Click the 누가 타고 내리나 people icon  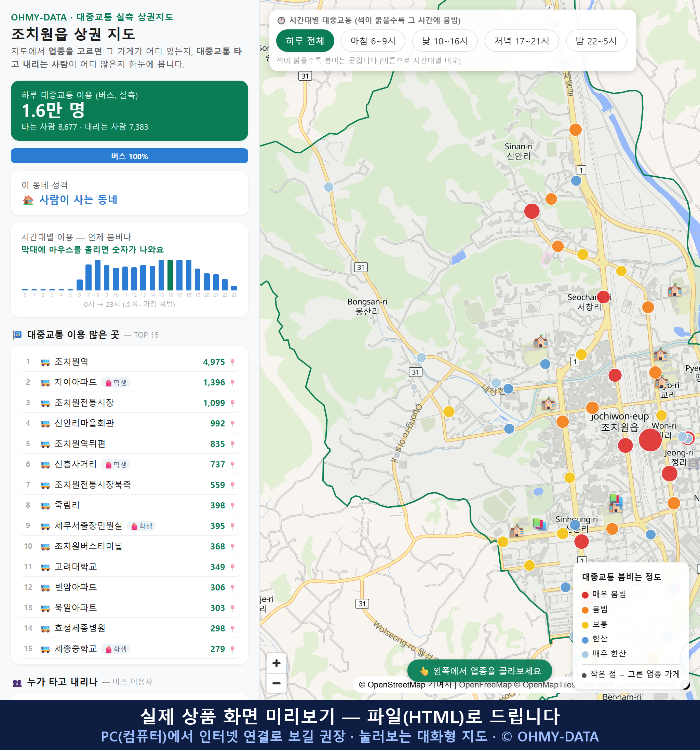tap(17, 682)
